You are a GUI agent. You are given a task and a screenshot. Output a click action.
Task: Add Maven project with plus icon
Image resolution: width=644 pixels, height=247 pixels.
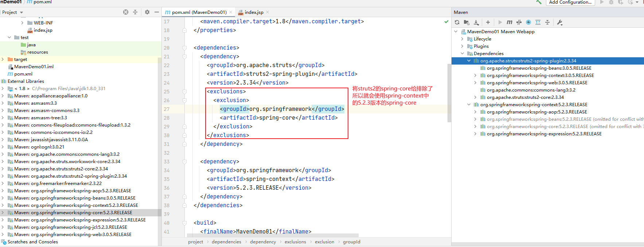point(488,22)
